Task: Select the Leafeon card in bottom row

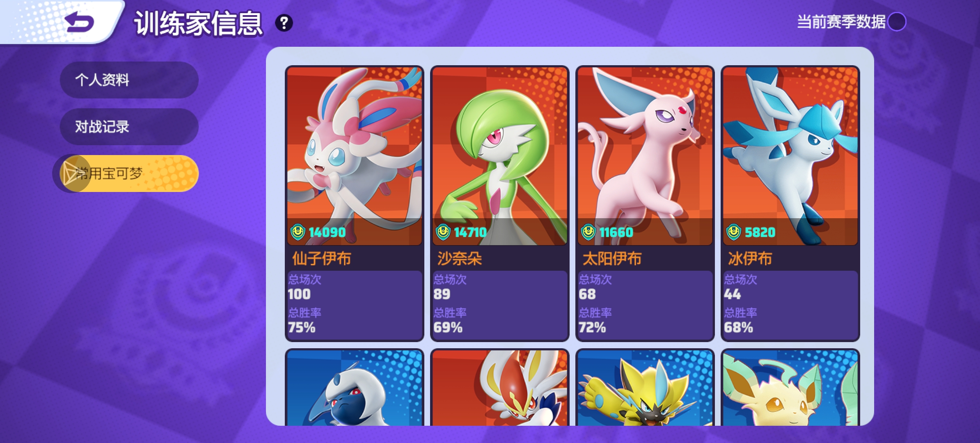Action: (x=790, y=388)
